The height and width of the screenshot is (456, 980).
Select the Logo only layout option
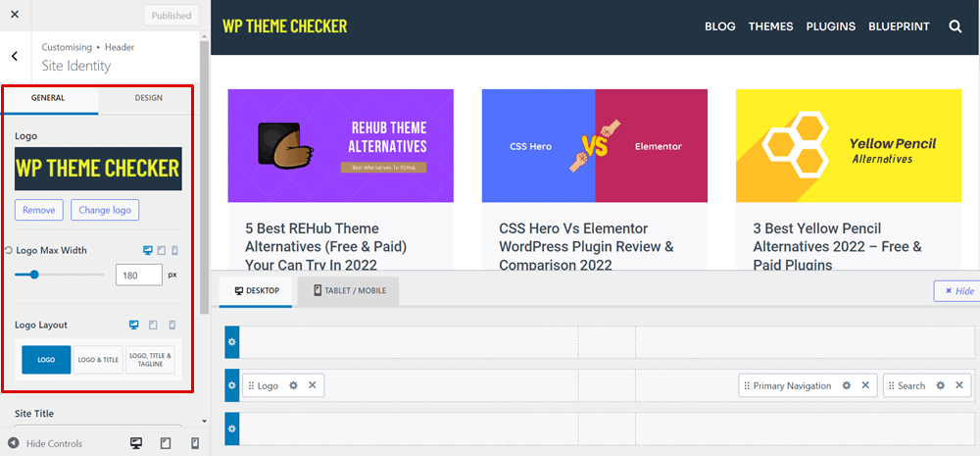[46, 360]
